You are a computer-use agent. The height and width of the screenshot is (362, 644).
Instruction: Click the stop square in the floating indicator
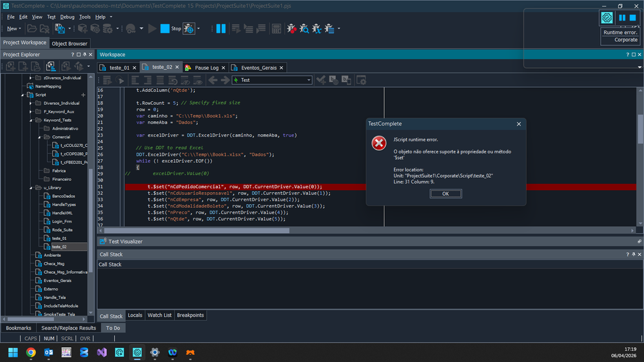pos(633,18)
